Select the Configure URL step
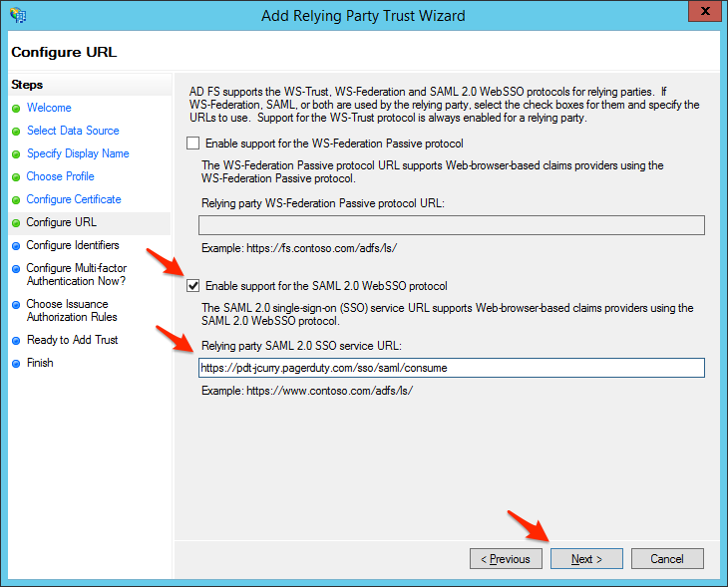Viewport: 728px width, 587px height. (61, 222)
